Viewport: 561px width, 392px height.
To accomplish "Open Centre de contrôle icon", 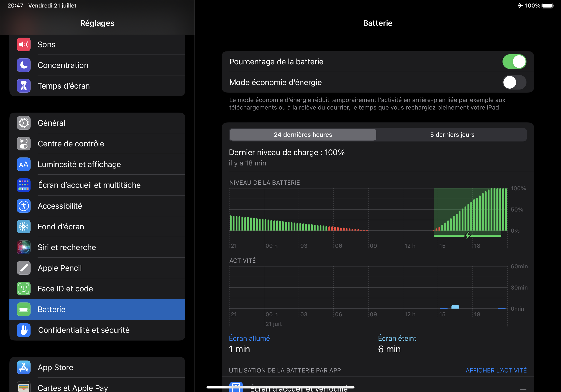I will [24, 144].
